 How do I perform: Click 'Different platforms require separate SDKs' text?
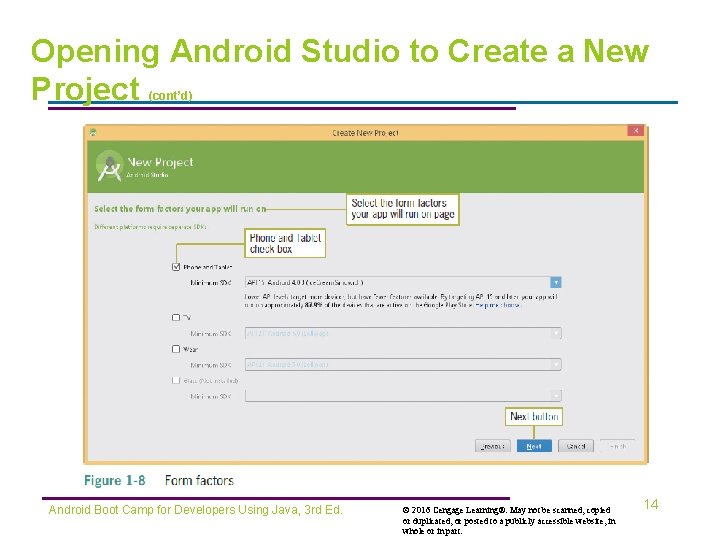click(x=150, y=227)
